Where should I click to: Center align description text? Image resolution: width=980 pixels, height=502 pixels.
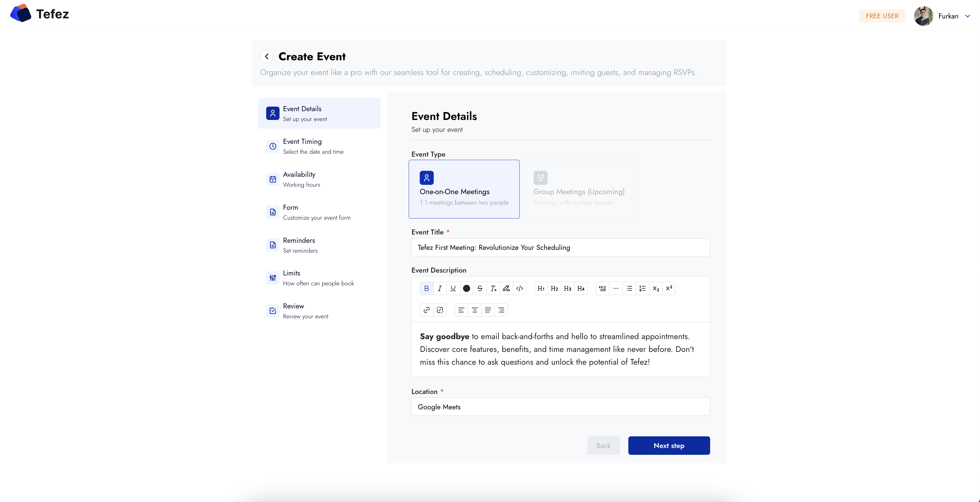[474, 310]
